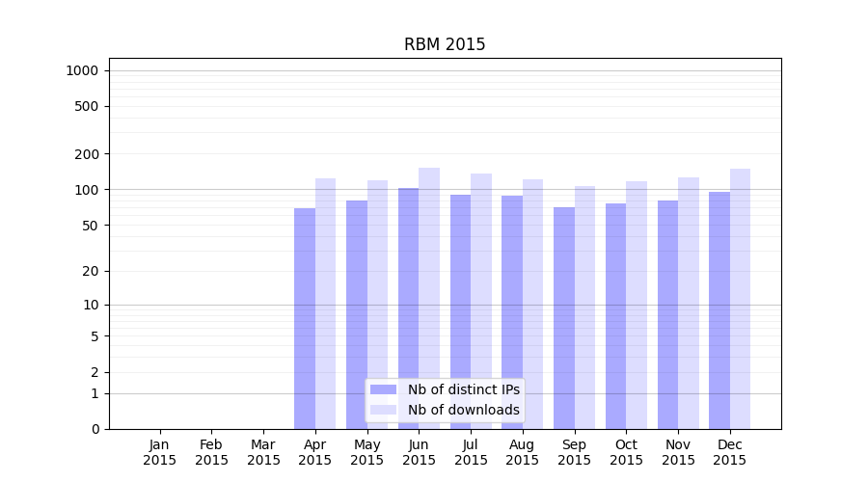Click the Jan 2015 x-axis label
Viewport: 868px width, 482px height.
pyautogui.click(x=160, y=452)
